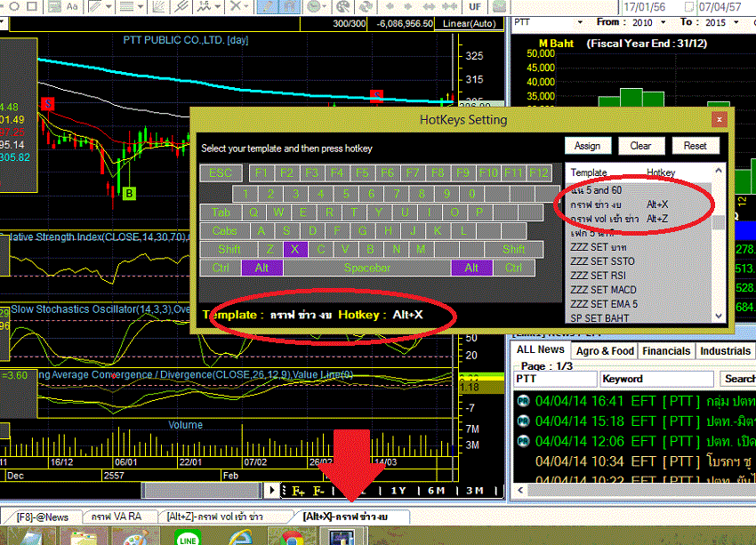Screen dimensions: 756x545
Task: Open the wave count tool dropdown arrow
Action: [217, 6]
